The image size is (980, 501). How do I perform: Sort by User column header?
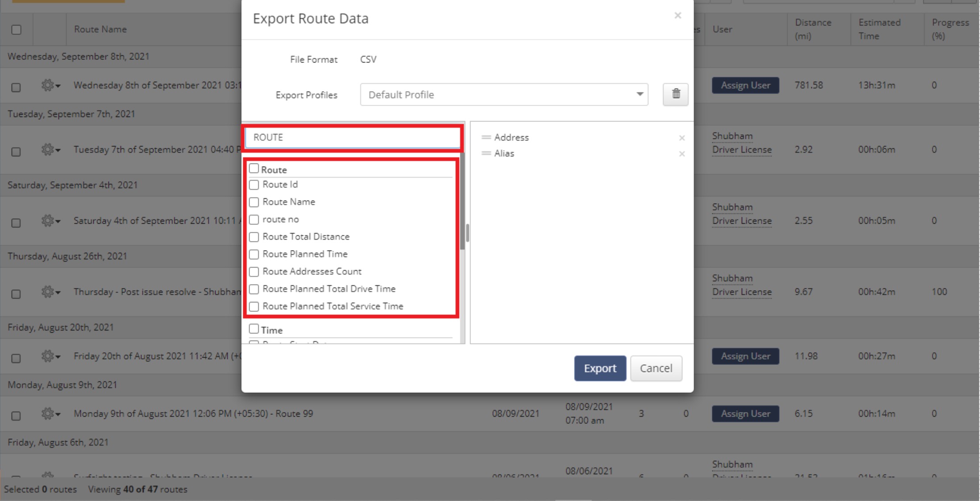click(x=722, y=29)
